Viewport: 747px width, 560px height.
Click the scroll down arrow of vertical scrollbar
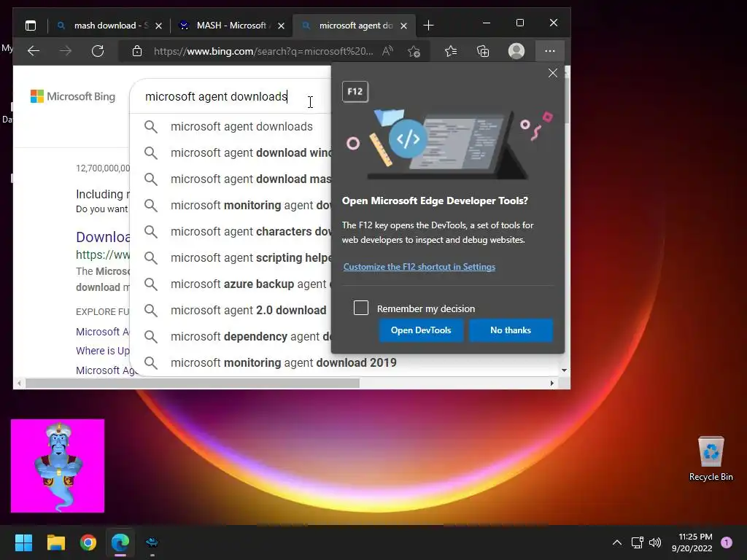tap(564, 370)
